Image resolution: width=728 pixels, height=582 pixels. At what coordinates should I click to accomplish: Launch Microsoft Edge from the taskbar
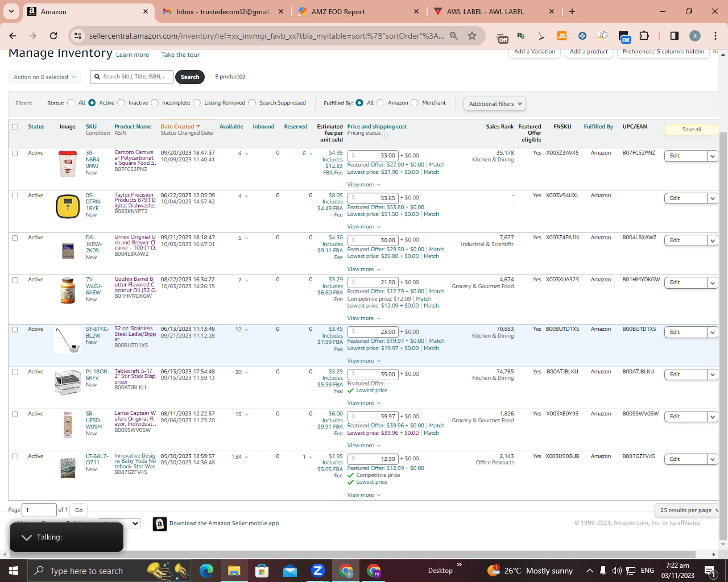click(x=206, y=571)
